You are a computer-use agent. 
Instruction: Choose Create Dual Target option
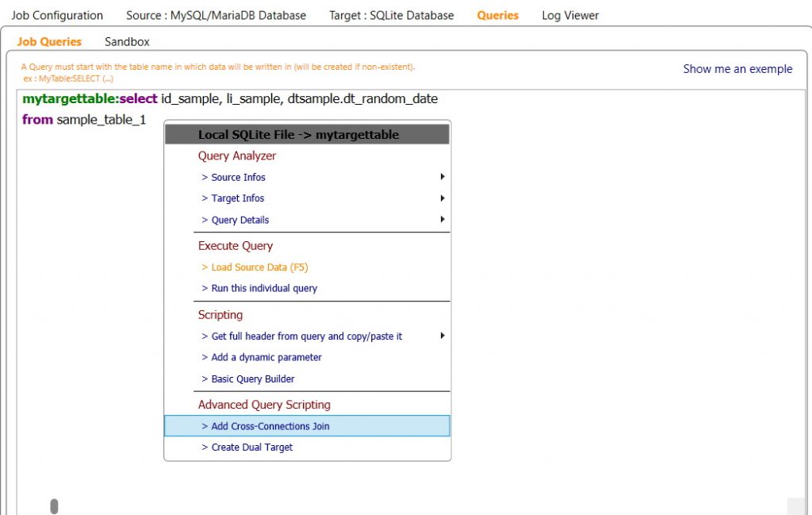point(307,447)
